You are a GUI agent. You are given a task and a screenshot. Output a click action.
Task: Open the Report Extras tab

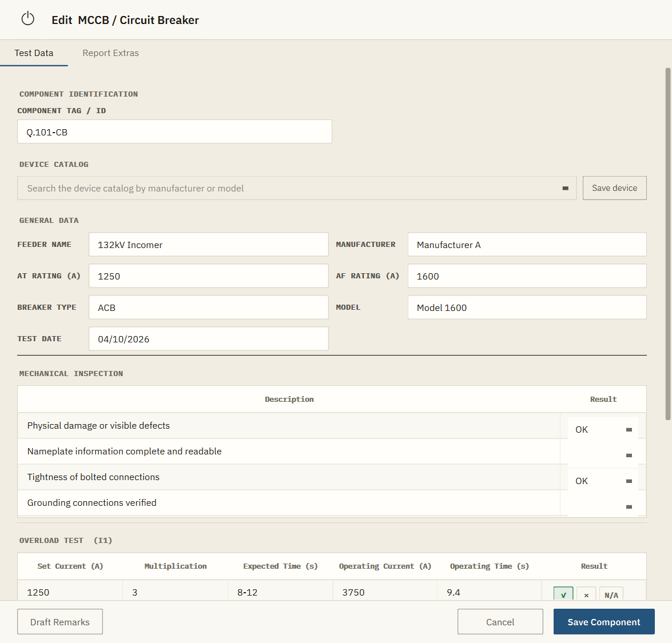[110, 53]
